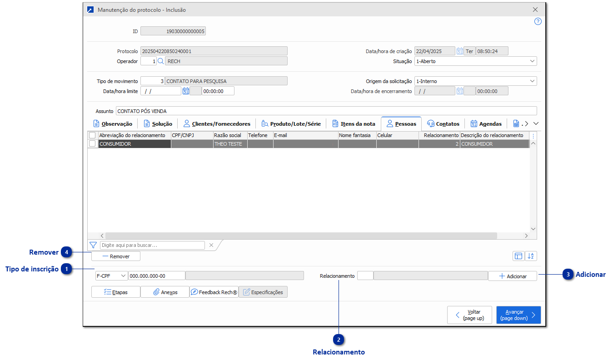Click the Adicionar button
Viewport: 613px width, 364px height.
click(x=513, y=276)
